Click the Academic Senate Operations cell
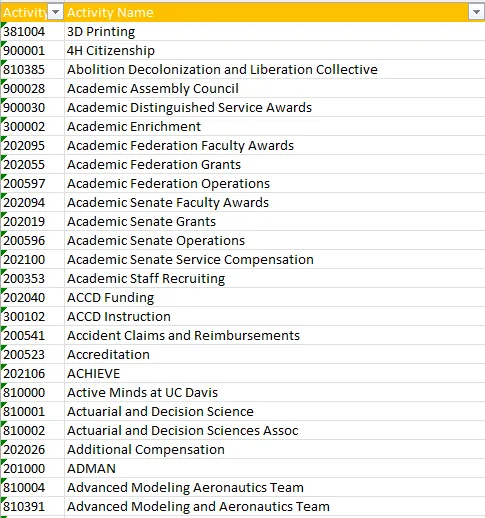The height and width of the screenshot is (518, 485). coord(275,241)
